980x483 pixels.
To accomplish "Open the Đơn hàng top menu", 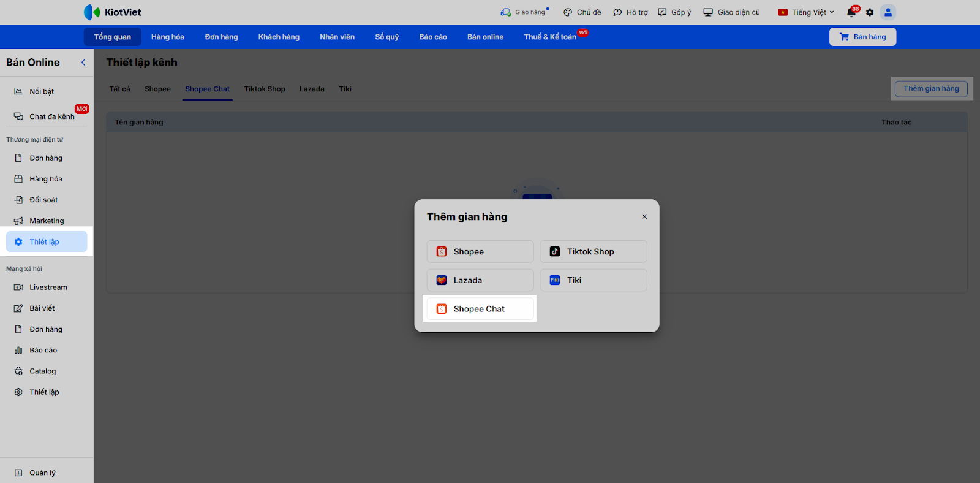I will click(x=222, y=37).
